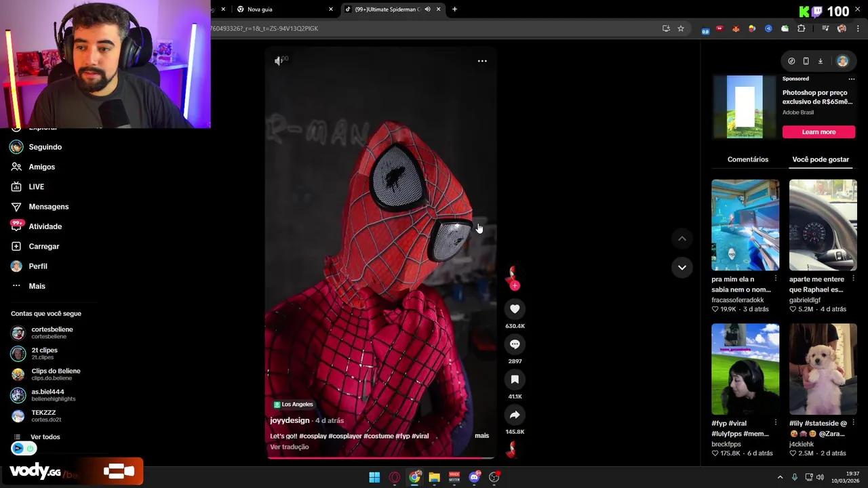Mute the Ultimate Spiderman tab audio

point(427,9)
